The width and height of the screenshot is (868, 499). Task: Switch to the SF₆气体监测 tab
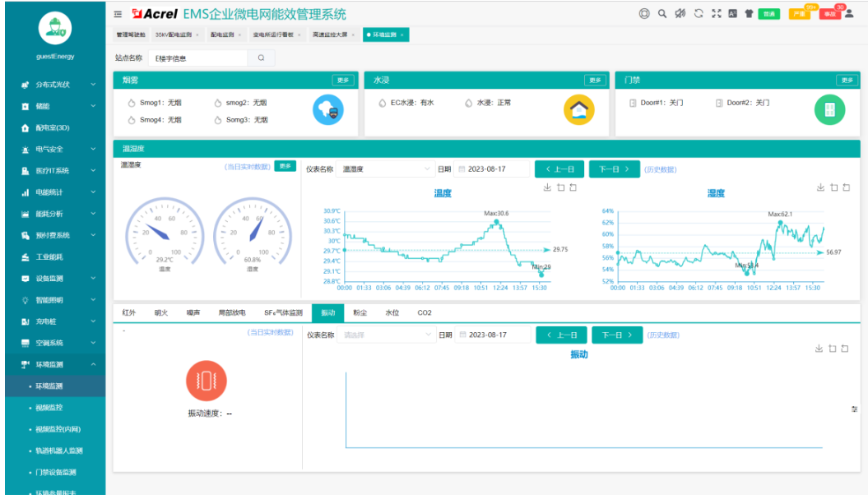tap(283, 313)
